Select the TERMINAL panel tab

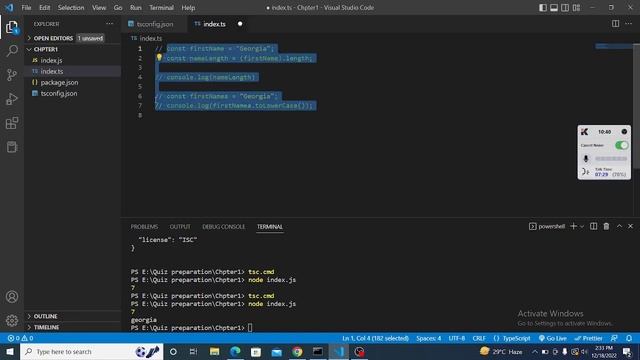tap(270, 227)
